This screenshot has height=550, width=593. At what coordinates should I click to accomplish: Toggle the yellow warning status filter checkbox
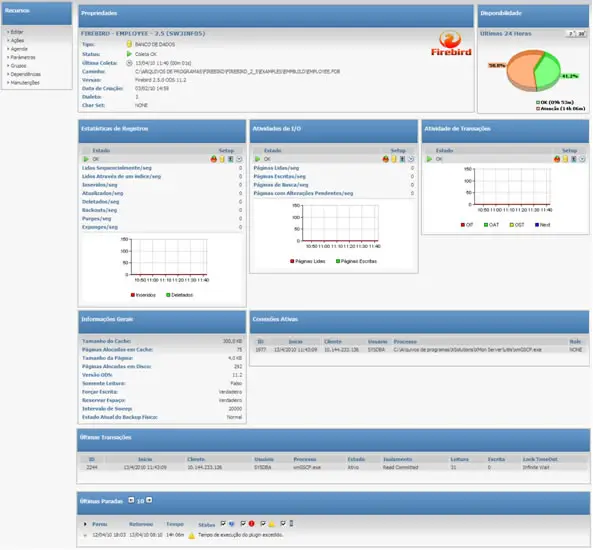(x=263, y=524)
